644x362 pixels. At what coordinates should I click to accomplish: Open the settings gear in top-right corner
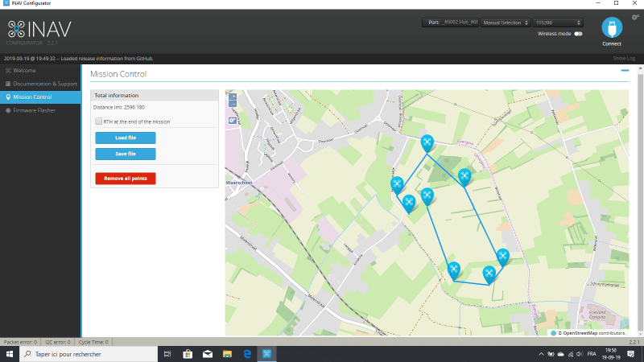tap(636, 17)
